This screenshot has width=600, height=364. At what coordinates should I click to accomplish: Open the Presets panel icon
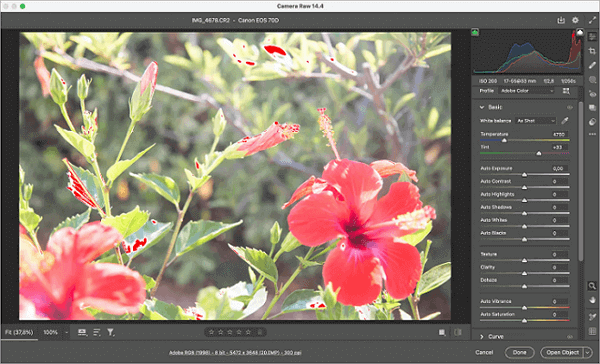pos(592,122)
